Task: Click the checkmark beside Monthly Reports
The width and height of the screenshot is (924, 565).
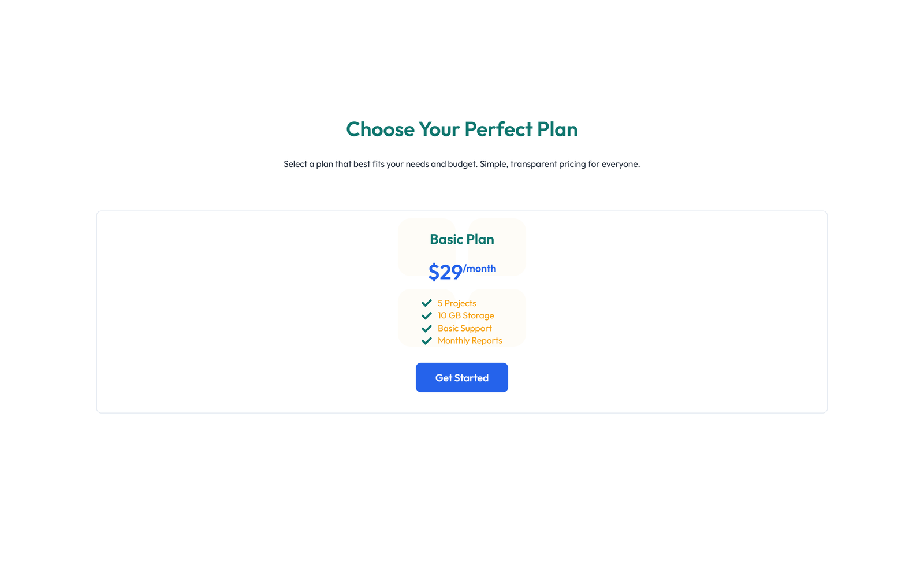Action: [427, 341]
